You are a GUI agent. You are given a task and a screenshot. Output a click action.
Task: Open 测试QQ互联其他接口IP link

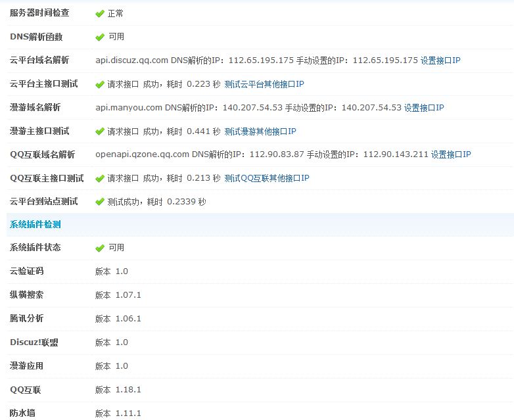coord(266,178)
